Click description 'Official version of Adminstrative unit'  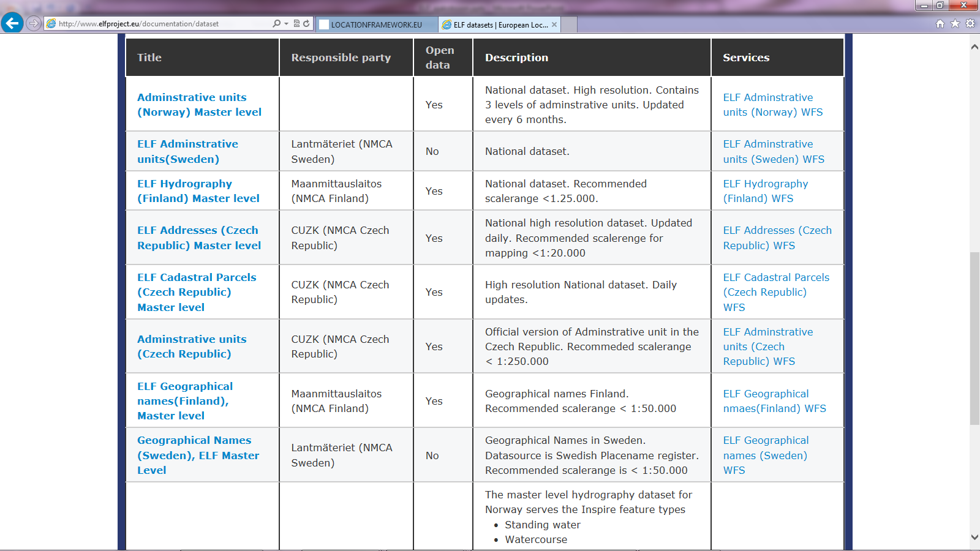pyautogui.click(x=592, y=347)
